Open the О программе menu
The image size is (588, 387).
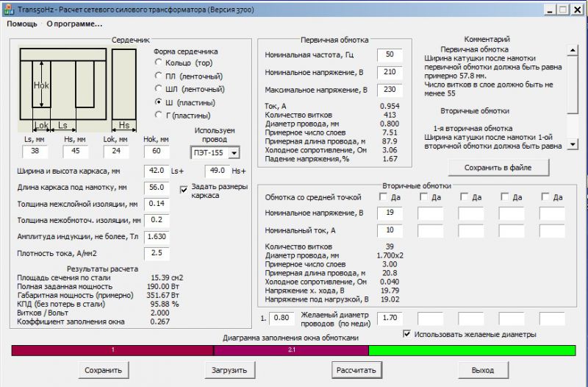74,24
